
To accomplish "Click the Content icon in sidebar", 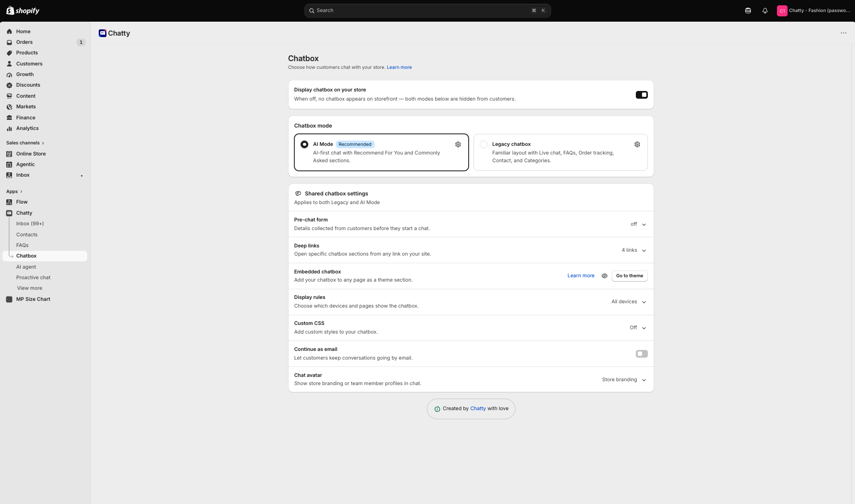I will [9, 96].
